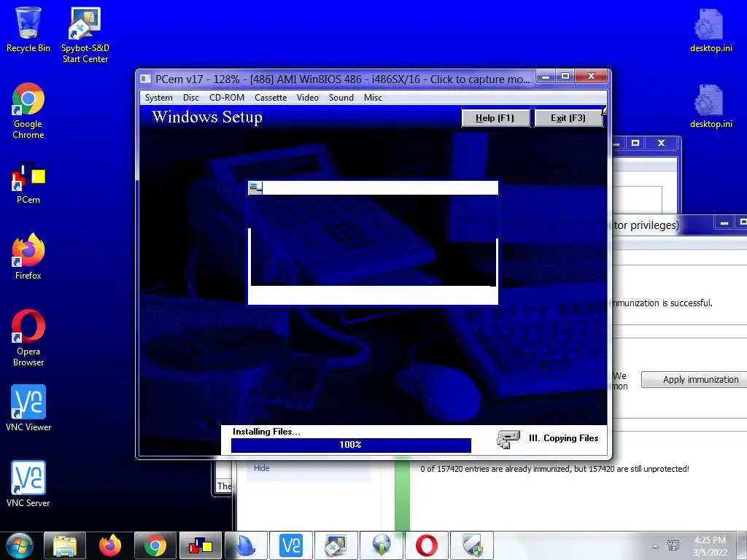
Task: Click the 'Windows Setup' heading text
Action: [x=207, y=117]
